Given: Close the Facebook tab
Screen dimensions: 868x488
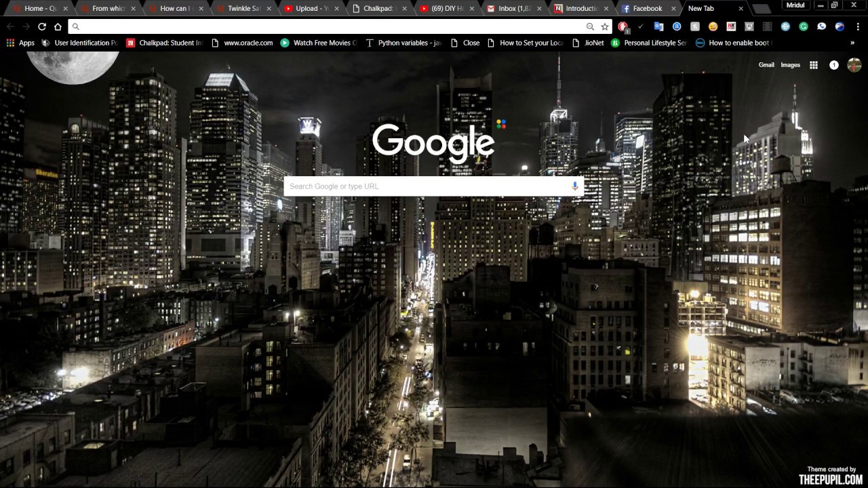Looking at the screenshot, I should tap(673, 9).
